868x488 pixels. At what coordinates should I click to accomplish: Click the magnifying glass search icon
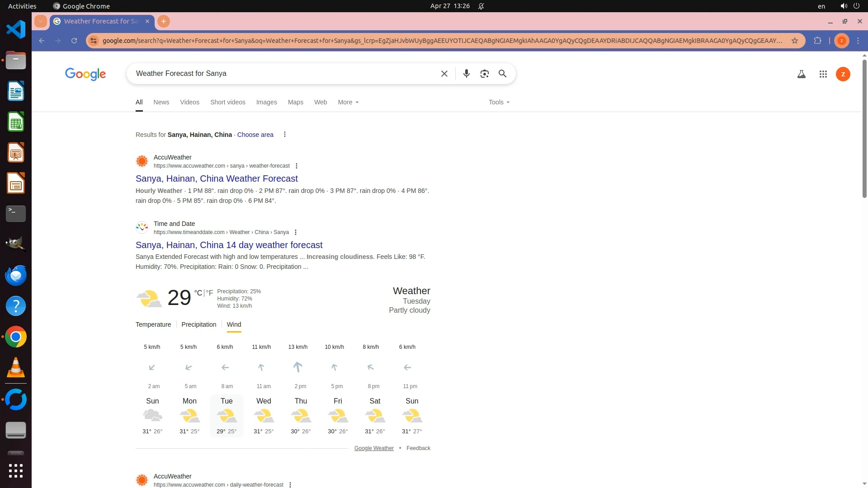click(502, 74)
